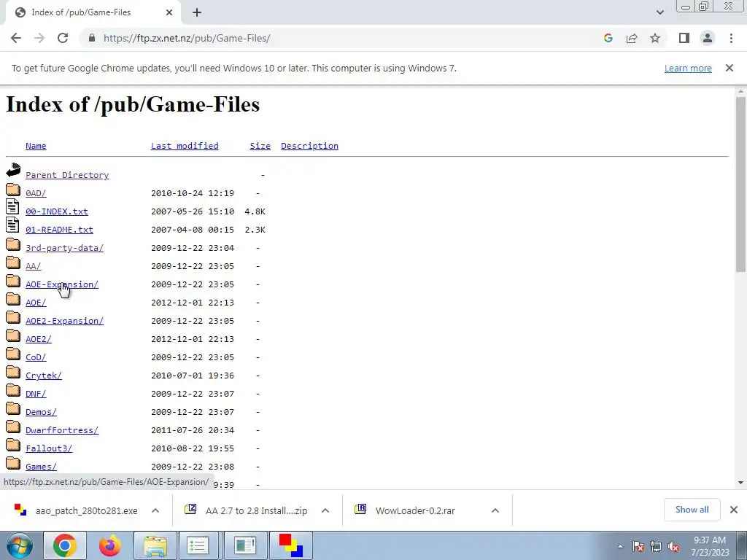This screenshot has width=747, height=560.
Task: Open the AOE2/ folder link
Action: (39, 339)
